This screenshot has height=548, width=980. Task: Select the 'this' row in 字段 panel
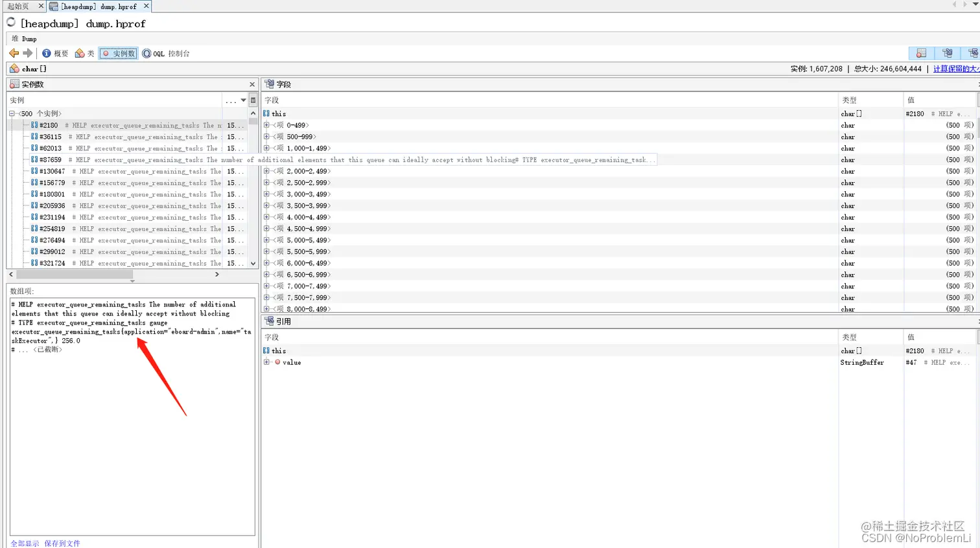[619, 113]
